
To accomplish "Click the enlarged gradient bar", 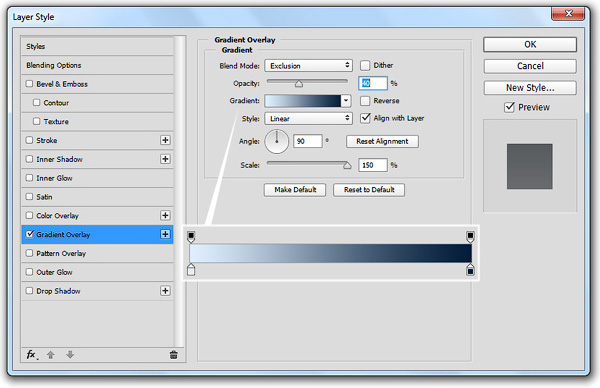I will click(x=331, y=253).
